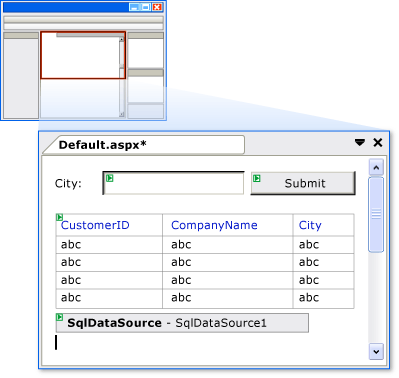Sort by CompanyName column header

214,225
